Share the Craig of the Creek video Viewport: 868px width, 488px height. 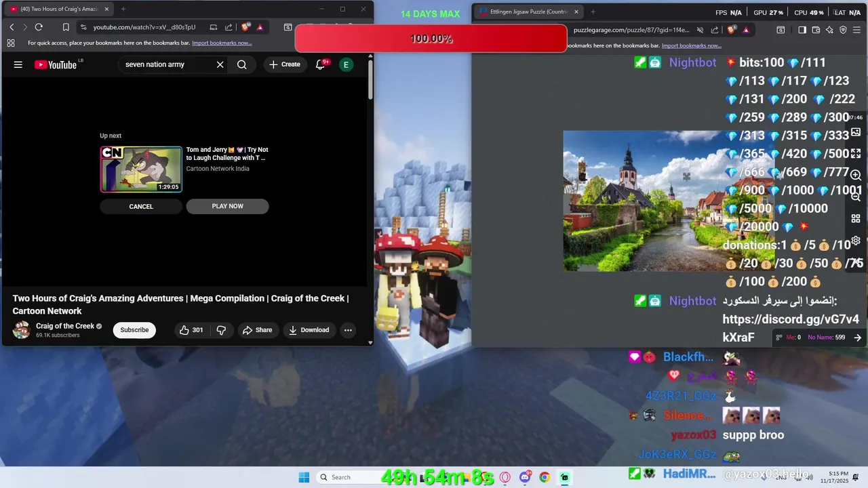257,330
